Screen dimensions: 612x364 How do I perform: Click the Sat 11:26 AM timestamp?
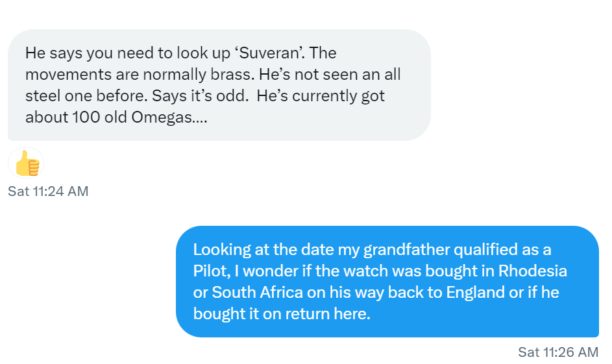(x=558, y=352)
